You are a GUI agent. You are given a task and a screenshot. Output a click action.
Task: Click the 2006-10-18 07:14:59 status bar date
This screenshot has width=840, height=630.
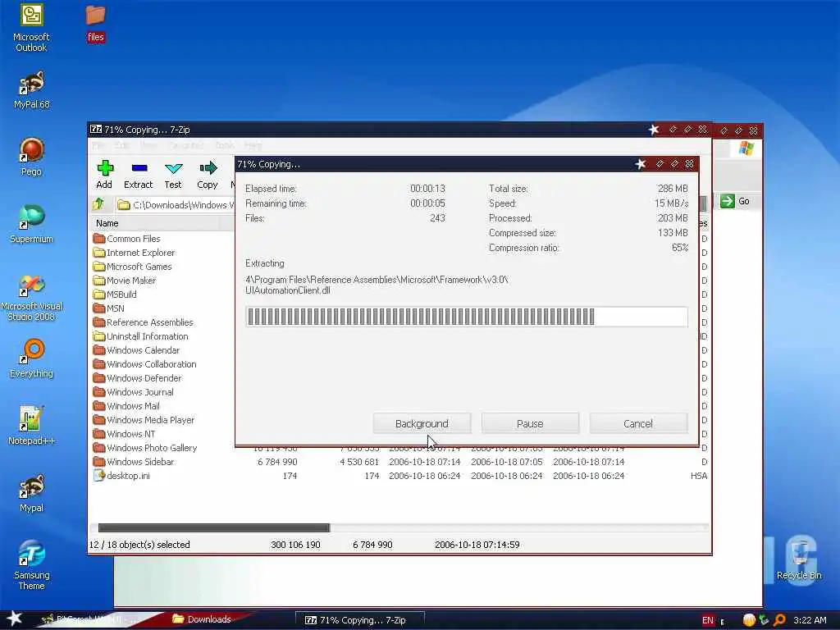[x=477, y=545]
